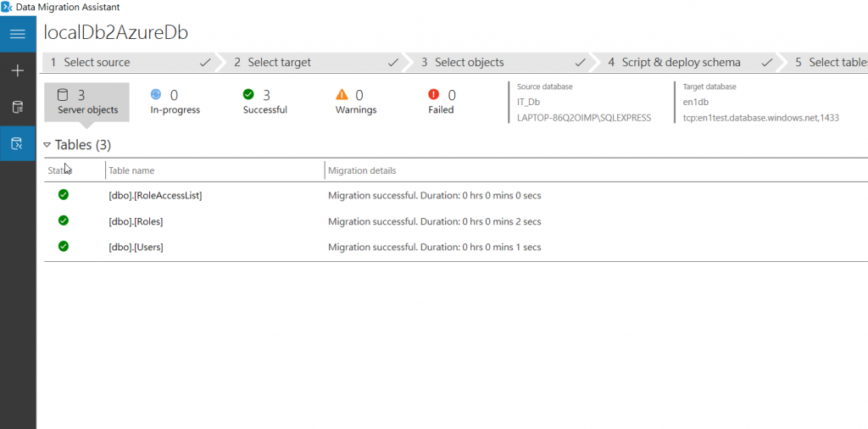Click the success status icon for Users
This screenshot has height=429, width=868.
(x=64, y=247)
